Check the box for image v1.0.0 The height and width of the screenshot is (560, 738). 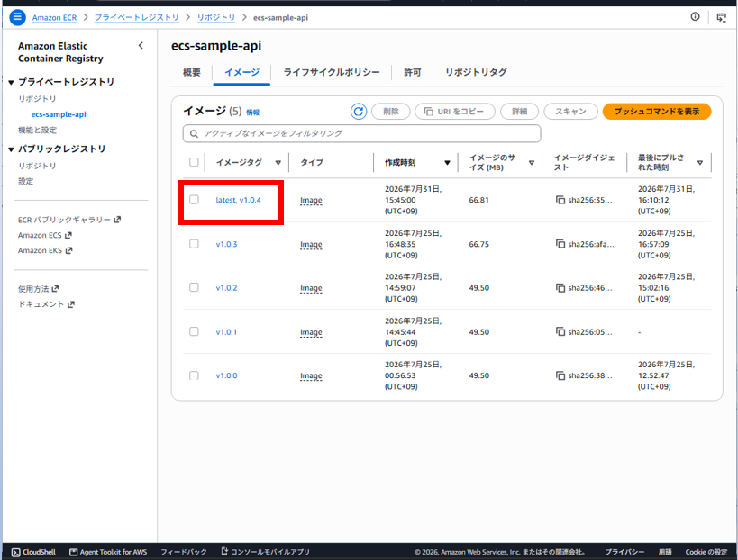[194, 375]
